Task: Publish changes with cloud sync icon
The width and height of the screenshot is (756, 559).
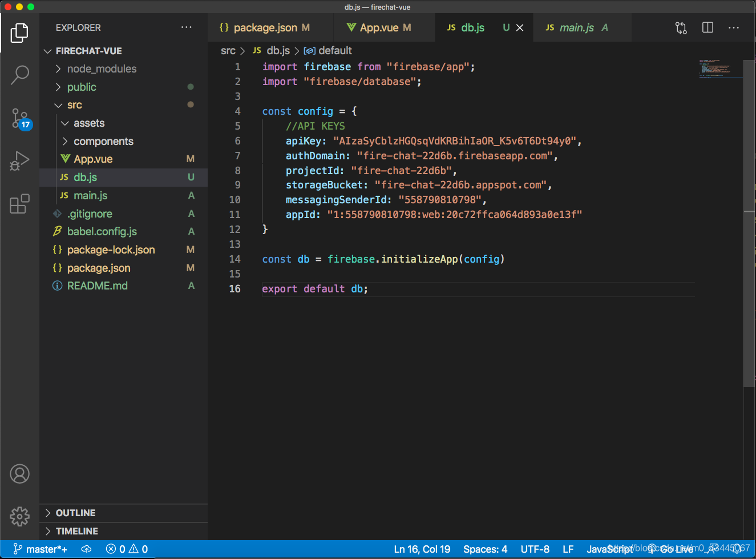Action: (86, 549)
